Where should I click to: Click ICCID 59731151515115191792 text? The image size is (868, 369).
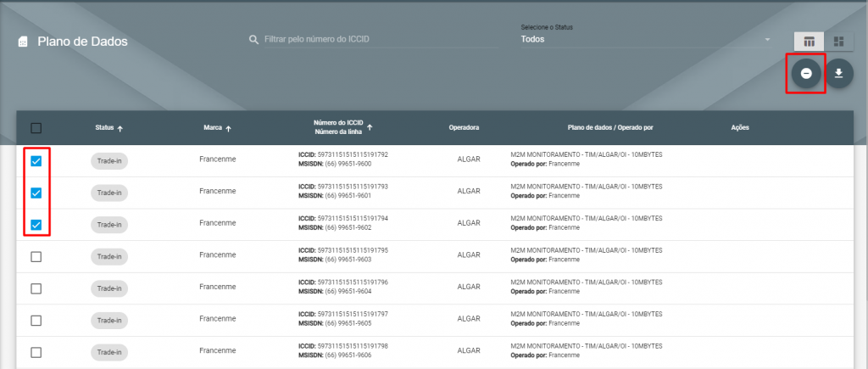tap(343, 154)
